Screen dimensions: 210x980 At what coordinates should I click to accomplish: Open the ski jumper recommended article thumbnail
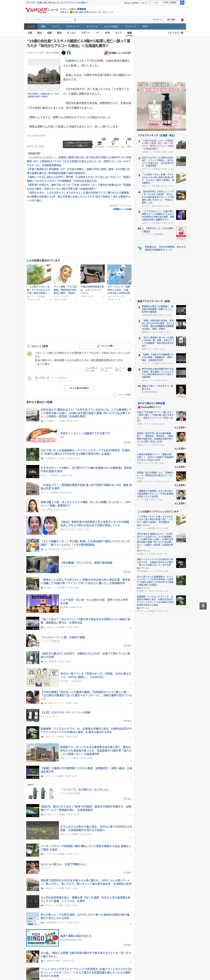tap(119, 274)
